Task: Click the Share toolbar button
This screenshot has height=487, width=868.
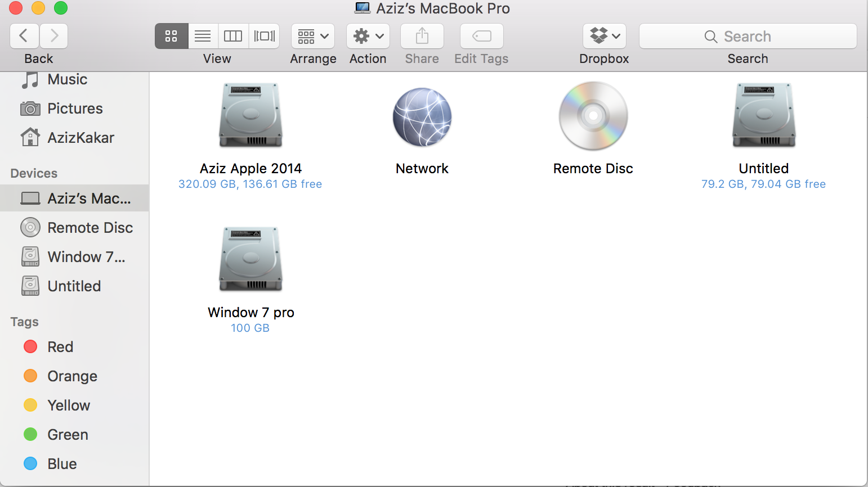Action: [x=422, y=36]
